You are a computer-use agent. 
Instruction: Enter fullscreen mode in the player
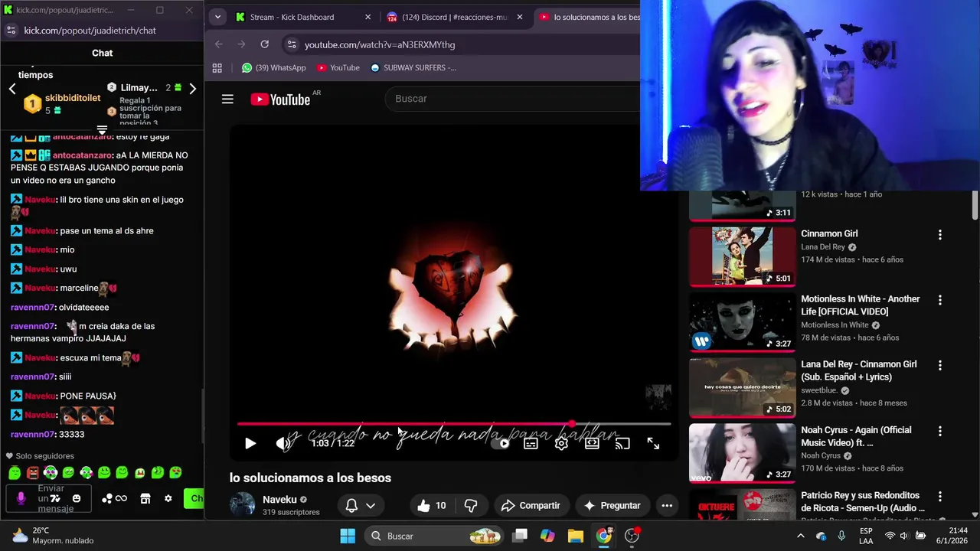tap(653, 443)
